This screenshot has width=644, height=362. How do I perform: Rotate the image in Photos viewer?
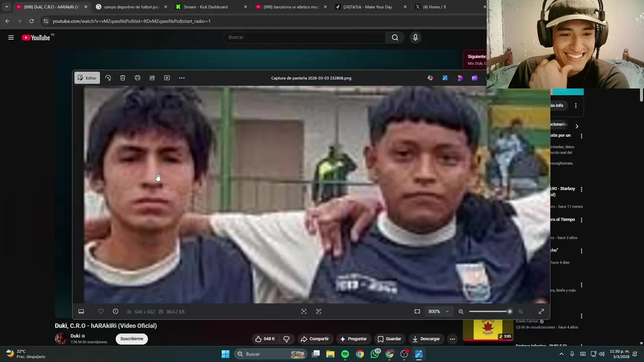(x=108, y=78)
